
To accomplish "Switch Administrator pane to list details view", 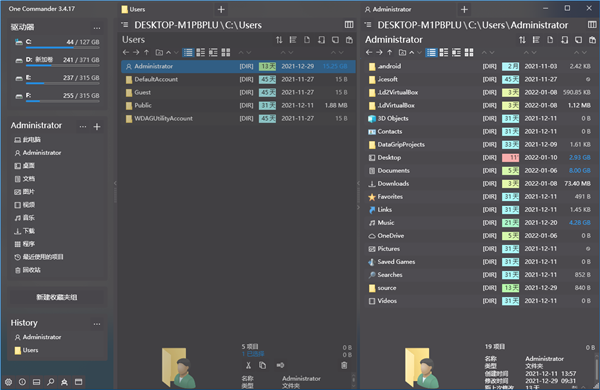I will coord(431,52).
